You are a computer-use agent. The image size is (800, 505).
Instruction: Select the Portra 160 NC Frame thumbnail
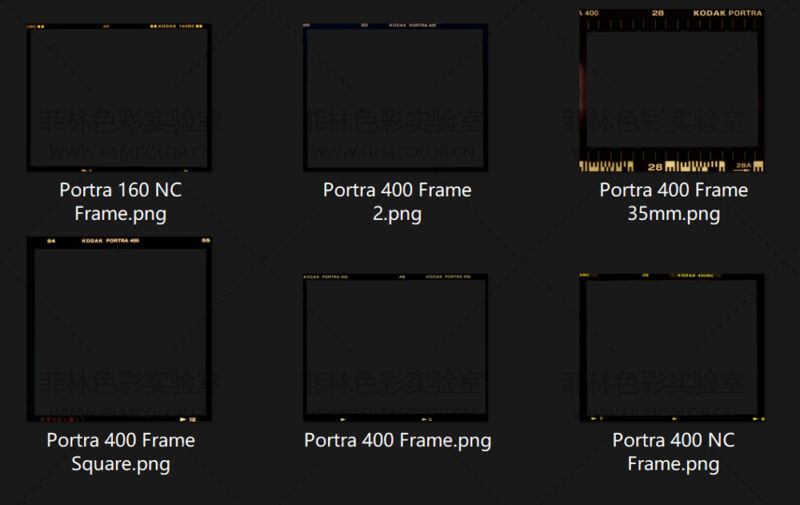[119, 97]
